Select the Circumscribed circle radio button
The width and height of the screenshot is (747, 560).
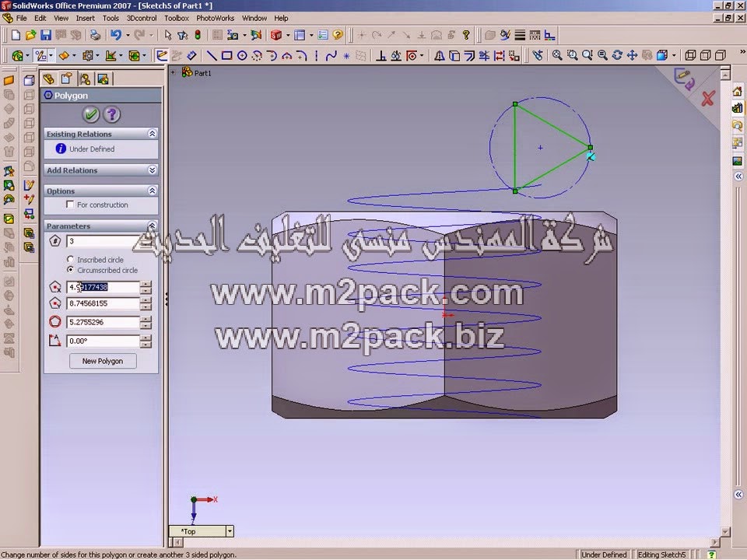(71, 270)
